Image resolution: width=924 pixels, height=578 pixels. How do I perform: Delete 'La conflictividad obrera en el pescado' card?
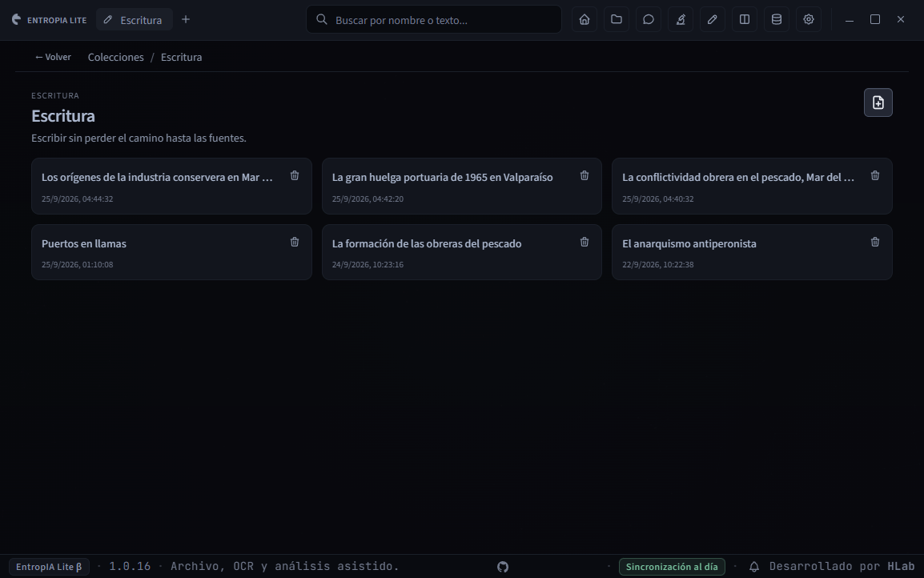tap(875, 175)
